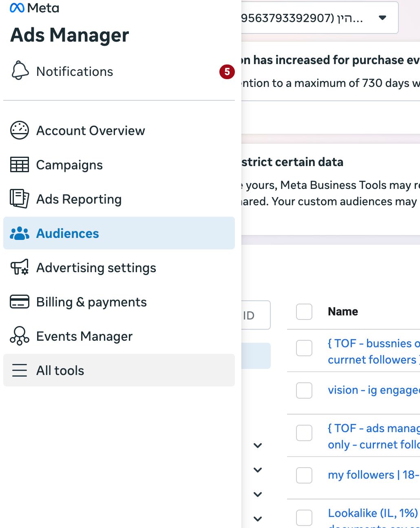Check the 'TOF - bussnies' audience row
The image size is (420, 528).
[304, 348]
